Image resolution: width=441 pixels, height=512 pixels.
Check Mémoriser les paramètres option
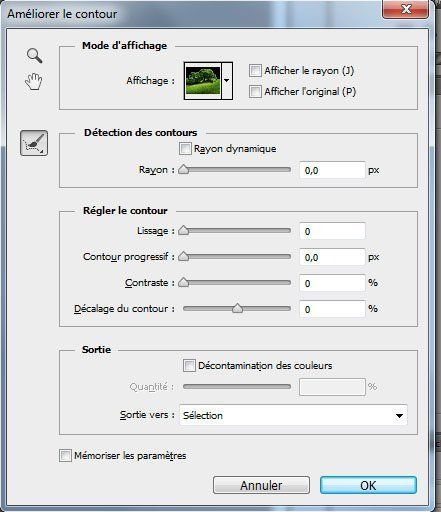coord(65,456)
